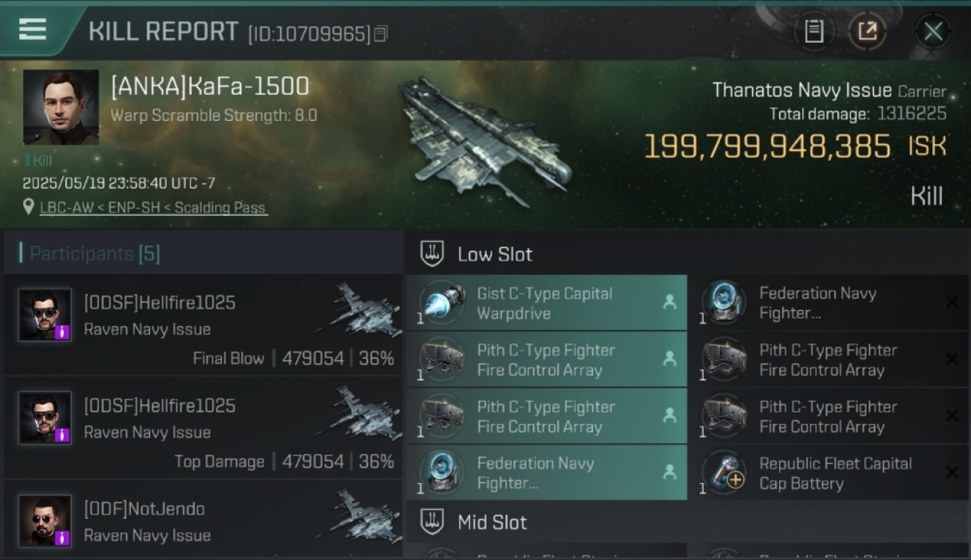Toggle the dropped marker on Gist Warpdrive
This screenshot has height=560, width=971.
tap(670, 302)
